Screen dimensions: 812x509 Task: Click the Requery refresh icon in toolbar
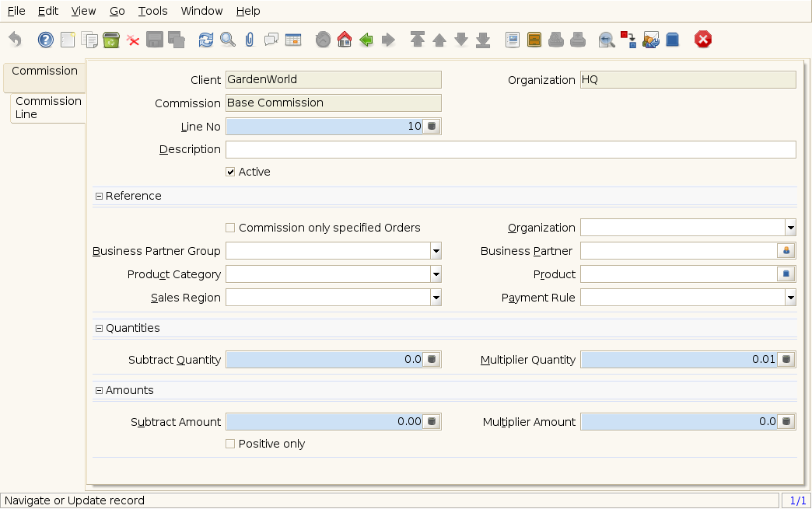[205, 40]
